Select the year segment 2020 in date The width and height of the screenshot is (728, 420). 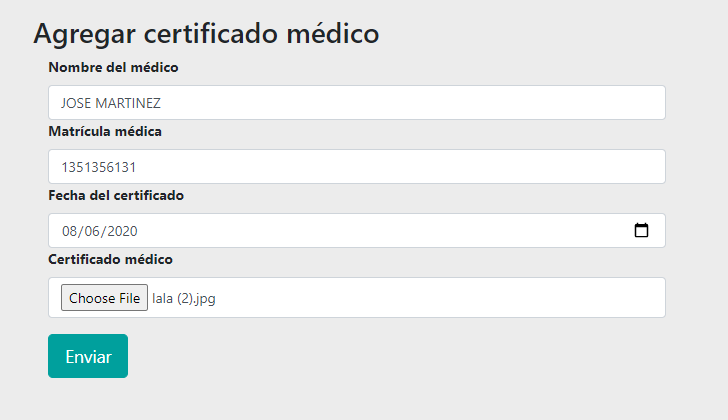(122, 231)
